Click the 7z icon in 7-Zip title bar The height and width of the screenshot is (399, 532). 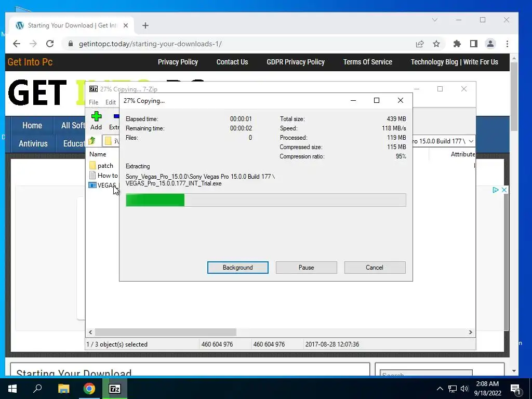click(94, 89)
